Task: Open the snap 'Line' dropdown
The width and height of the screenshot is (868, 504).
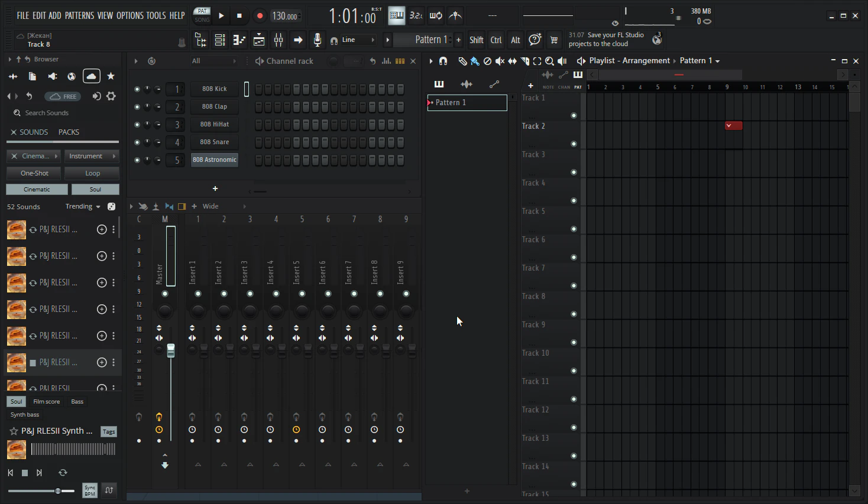Action: 358,40
